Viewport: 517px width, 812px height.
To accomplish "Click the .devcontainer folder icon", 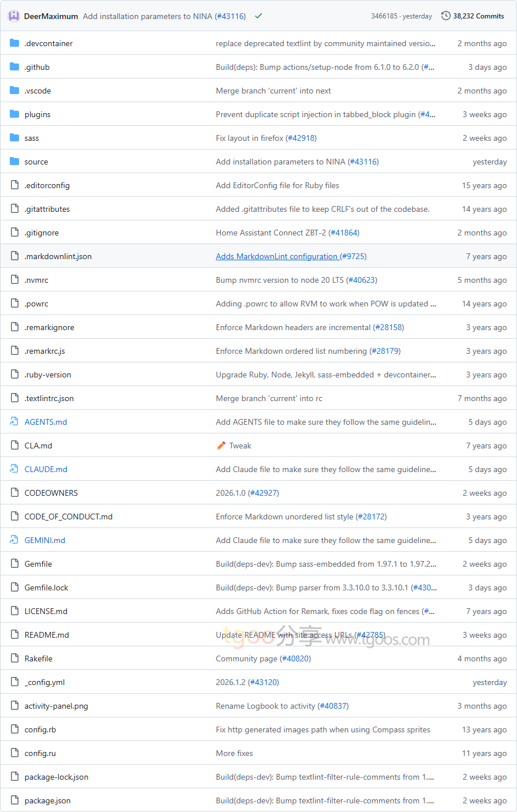I will tap(14, 43).
